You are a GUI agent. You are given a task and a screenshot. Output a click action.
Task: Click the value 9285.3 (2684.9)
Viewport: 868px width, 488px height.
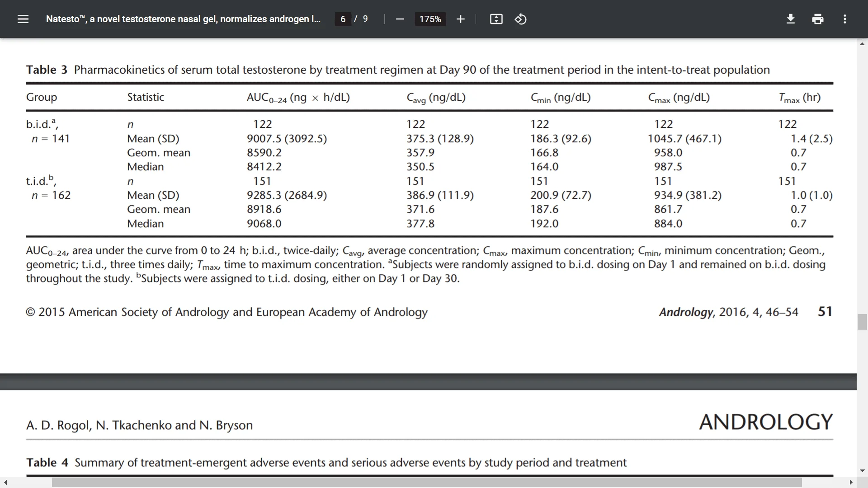click(x=287, y=195)
